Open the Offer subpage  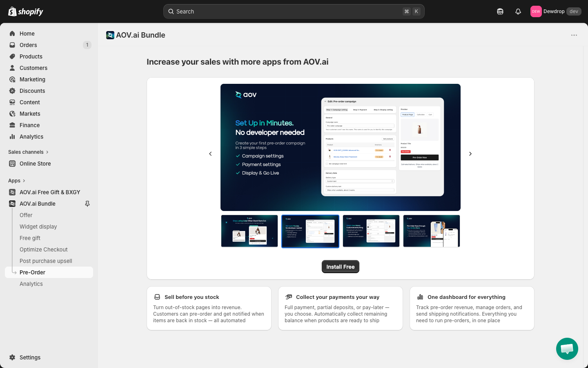26,215
